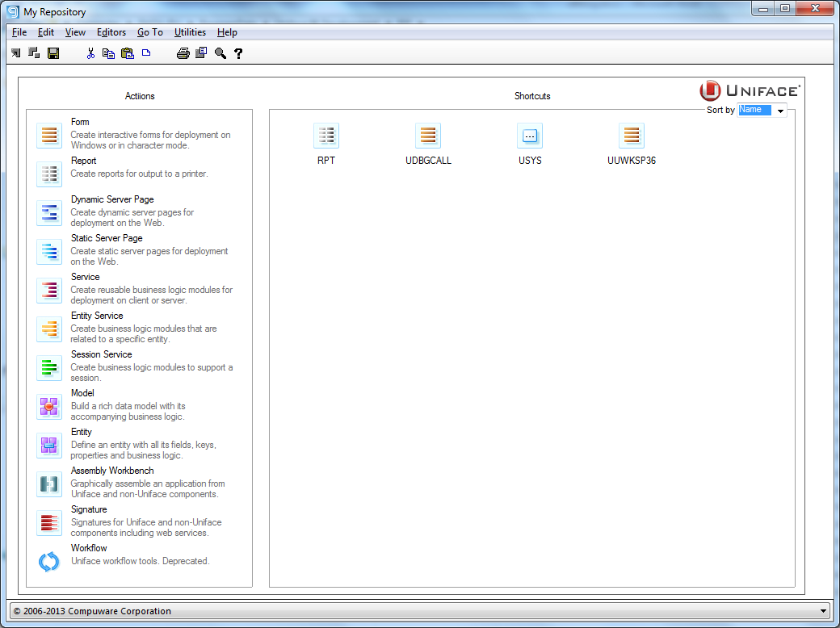Image resolution: width=840 pixels, height=628 pixels.
Task: Click the 'Create reports for output to a printer.' text
Action: tap(139, 174)
